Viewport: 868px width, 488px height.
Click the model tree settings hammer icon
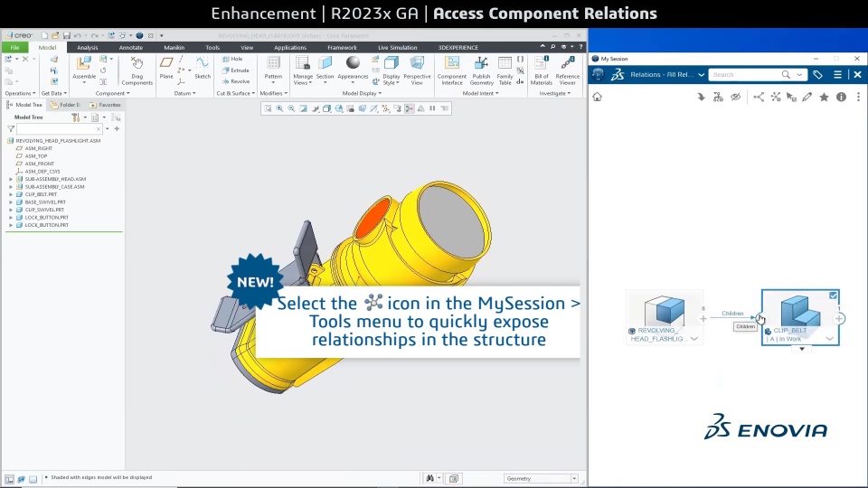(x=75, y=117)
